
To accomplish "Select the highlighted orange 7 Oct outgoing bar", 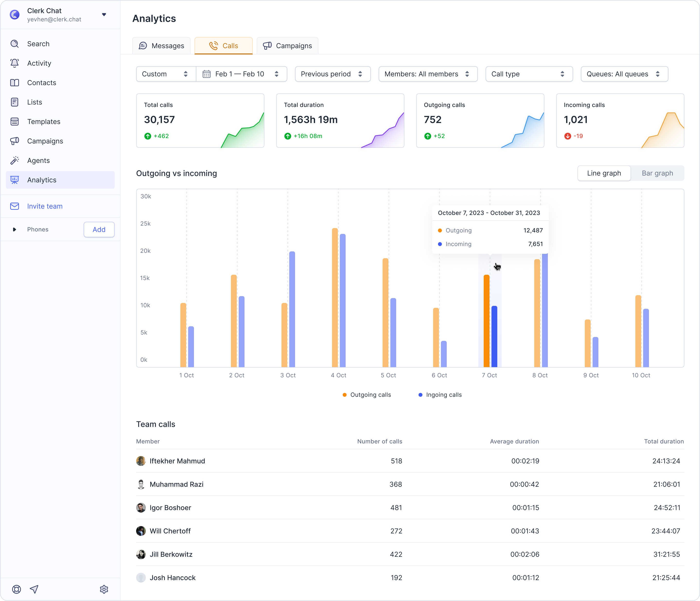I will point(486,321).
